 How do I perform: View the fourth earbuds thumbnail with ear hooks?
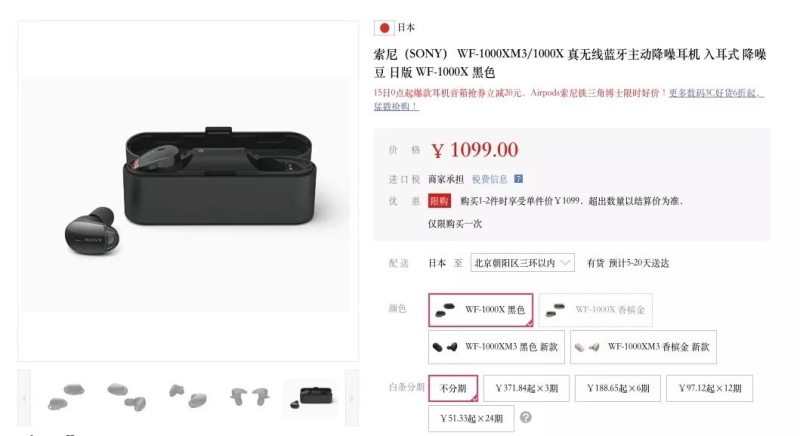click(249, 397)
